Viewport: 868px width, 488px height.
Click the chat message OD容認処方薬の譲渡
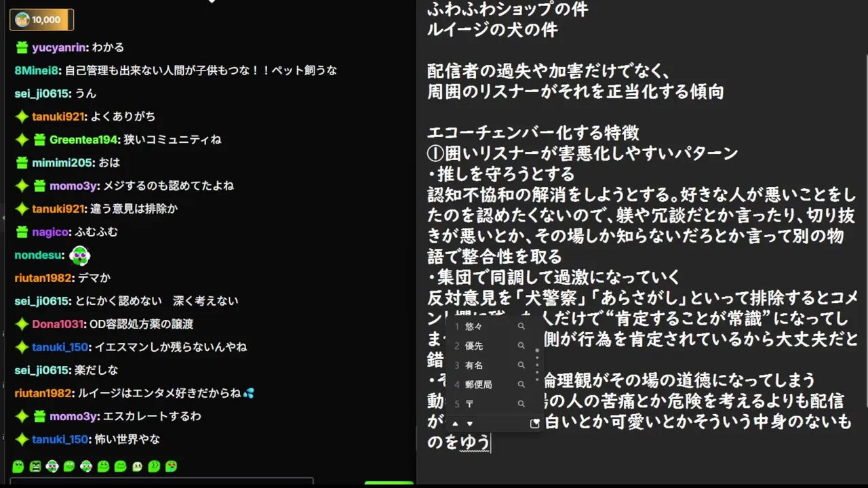[141, 324]
